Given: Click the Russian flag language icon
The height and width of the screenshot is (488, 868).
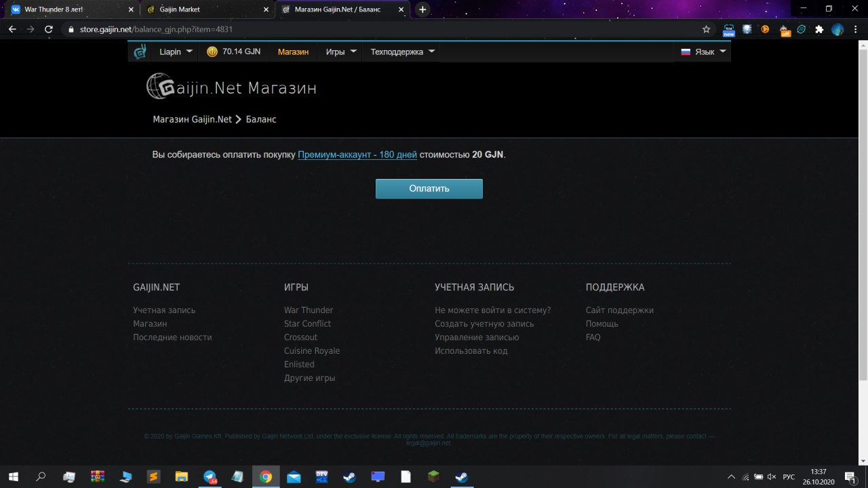Looking at the screenshot, I should 686,52.
